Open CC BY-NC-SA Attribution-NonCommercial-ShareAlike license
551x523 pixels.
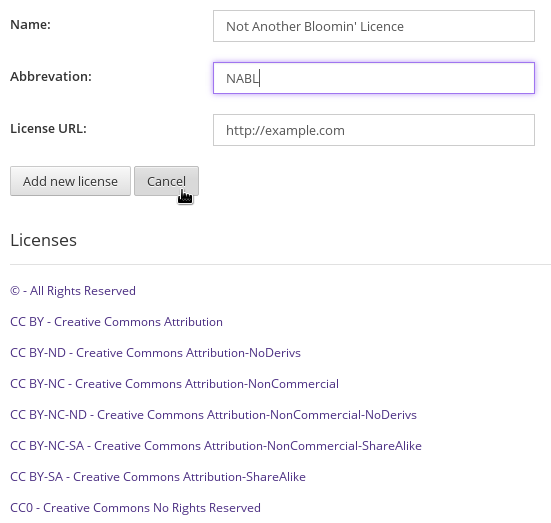[216, 445]
